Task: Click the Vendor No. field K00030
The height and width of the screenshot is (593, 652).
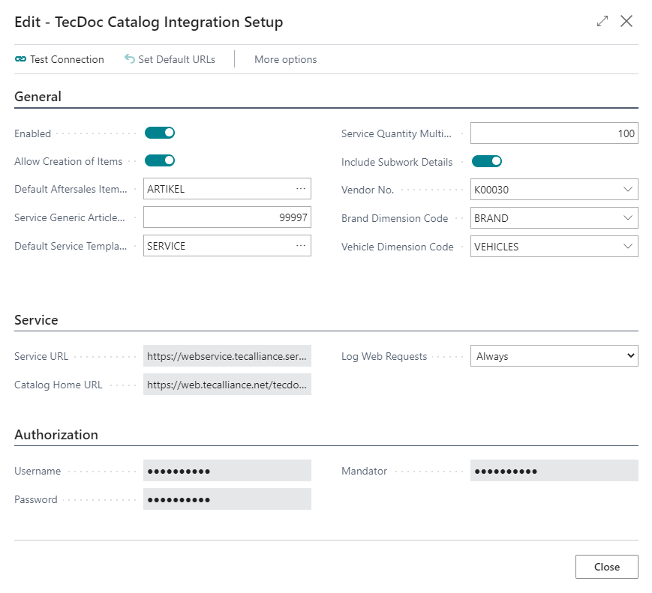Action: pos(554,190)
